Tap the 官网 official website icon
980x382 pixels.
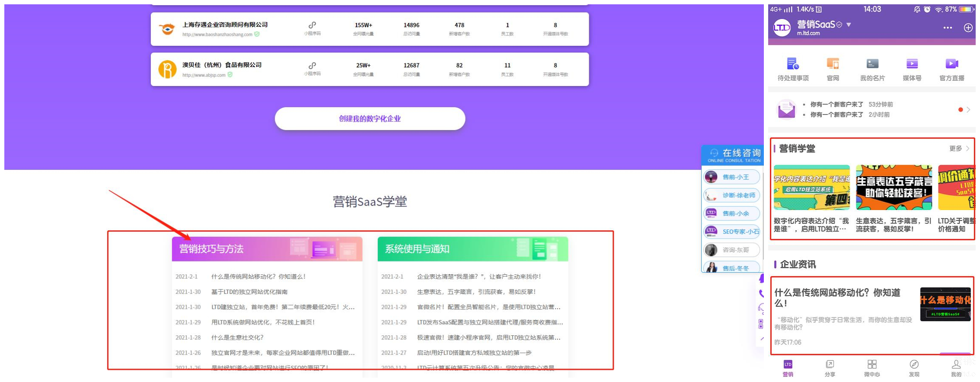coord(833,64)
